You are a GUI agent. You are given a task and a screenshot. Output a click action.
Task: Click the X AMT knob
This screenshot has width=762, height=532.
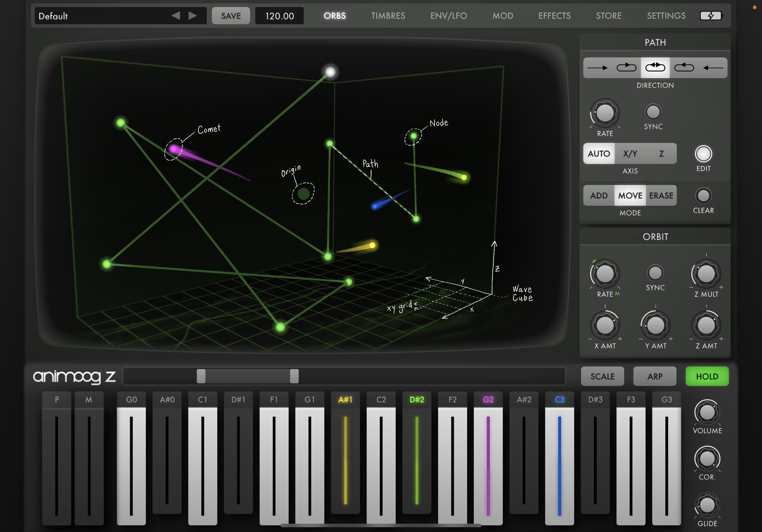[605, 325]
